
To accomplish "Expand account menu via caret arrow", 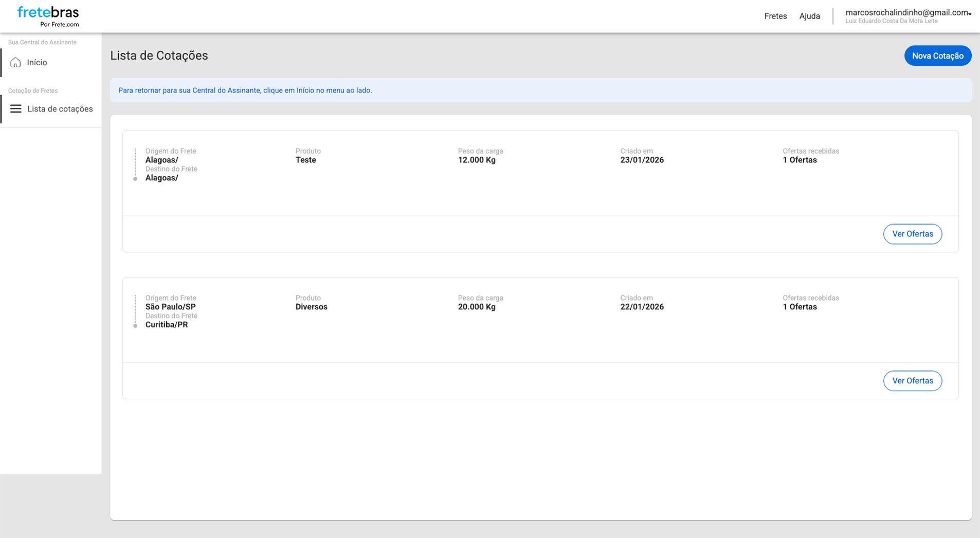I will pyautogui.click(x=970, y=14).
